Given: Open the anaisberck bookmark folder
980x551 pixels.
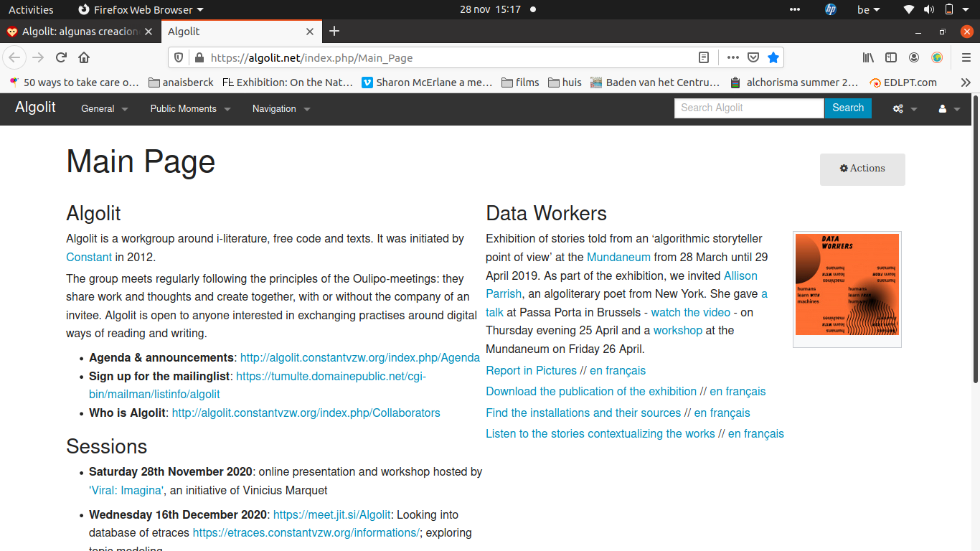Looking at the screenshot, I should click(181, 83).
